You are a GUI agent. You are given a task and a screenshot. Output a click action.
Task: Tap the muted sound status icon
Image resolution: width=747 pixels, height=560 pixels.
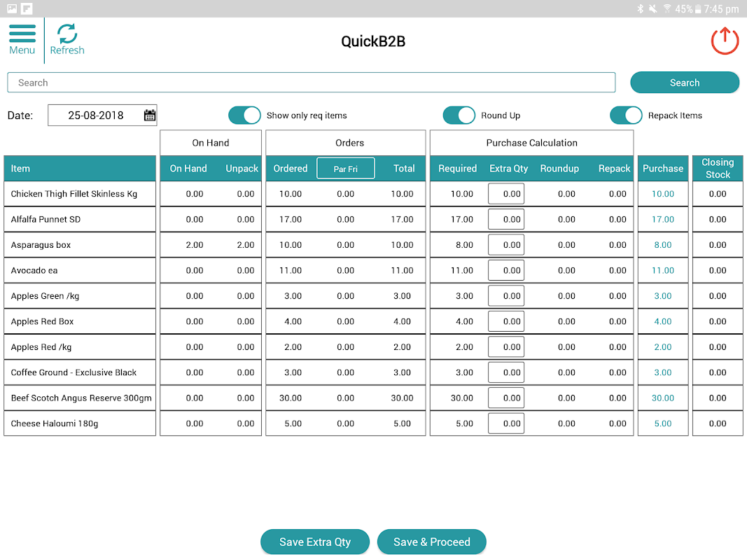tap(653, 8)
